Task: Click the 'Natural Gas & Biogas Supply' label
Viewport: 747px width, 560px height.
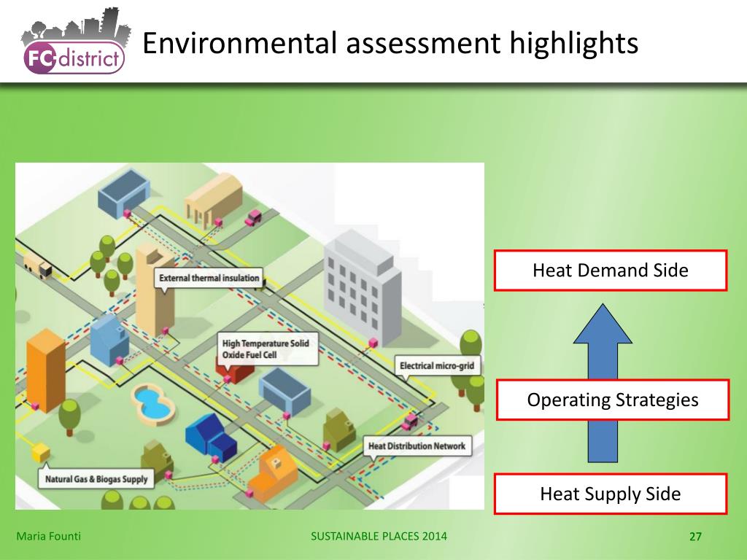Action: tap(96, 479)
